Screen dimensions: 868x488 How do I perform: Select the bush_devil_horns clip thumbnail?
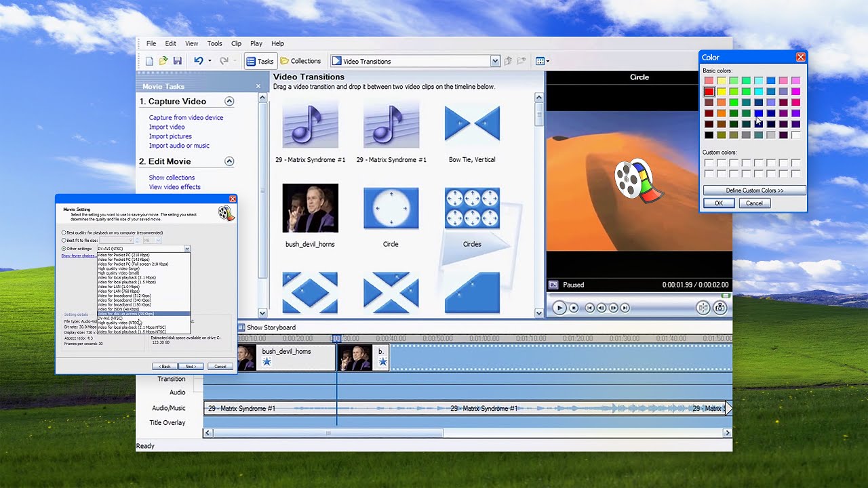[310, 208]
